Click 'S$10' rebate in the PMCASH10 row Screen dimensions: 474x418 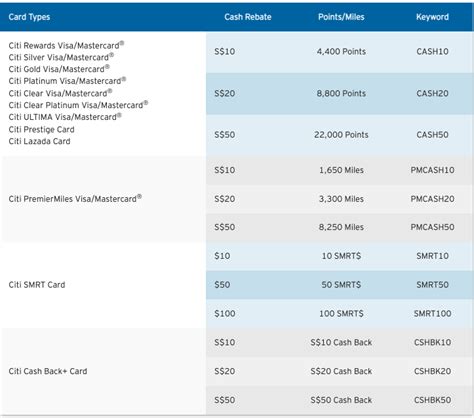[x=225, y=170]
